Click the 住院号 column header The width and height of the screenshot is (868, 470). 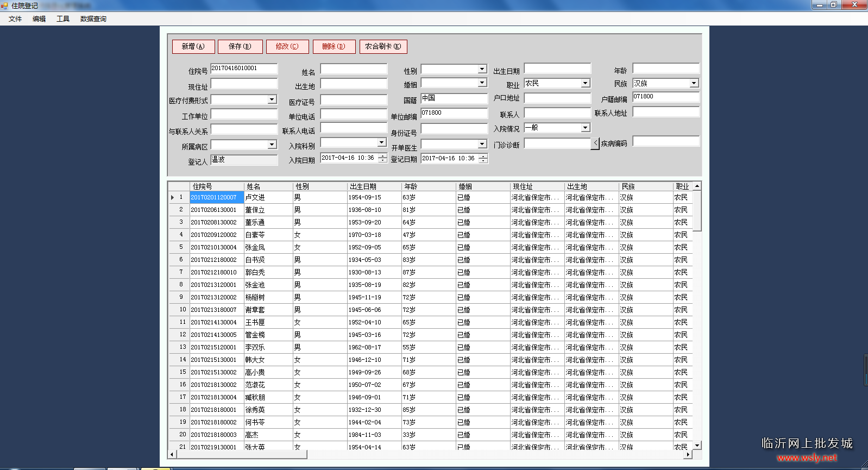(x=217, y=186)
